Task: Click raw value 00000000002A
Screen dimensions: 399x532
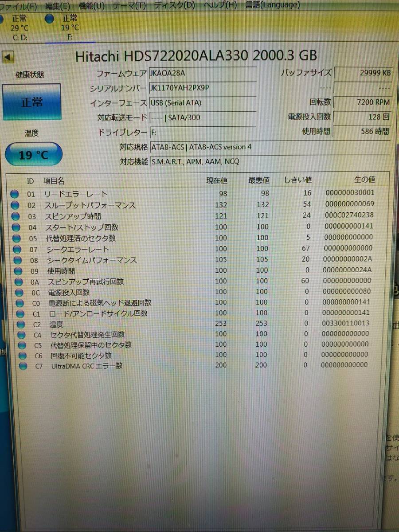Action: tap(348, 259)
